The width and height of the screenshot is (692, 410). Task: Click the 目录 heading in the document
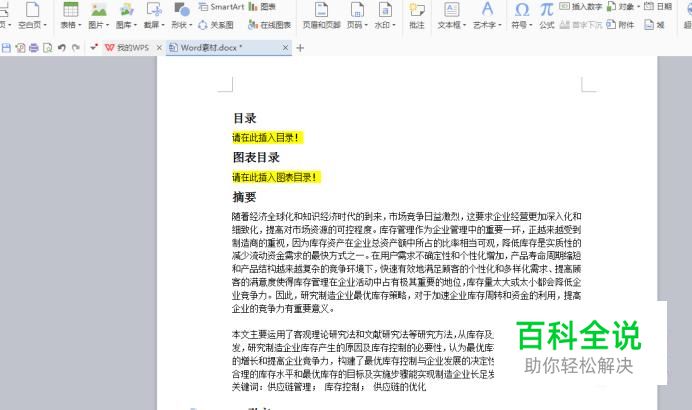[245, 118]
